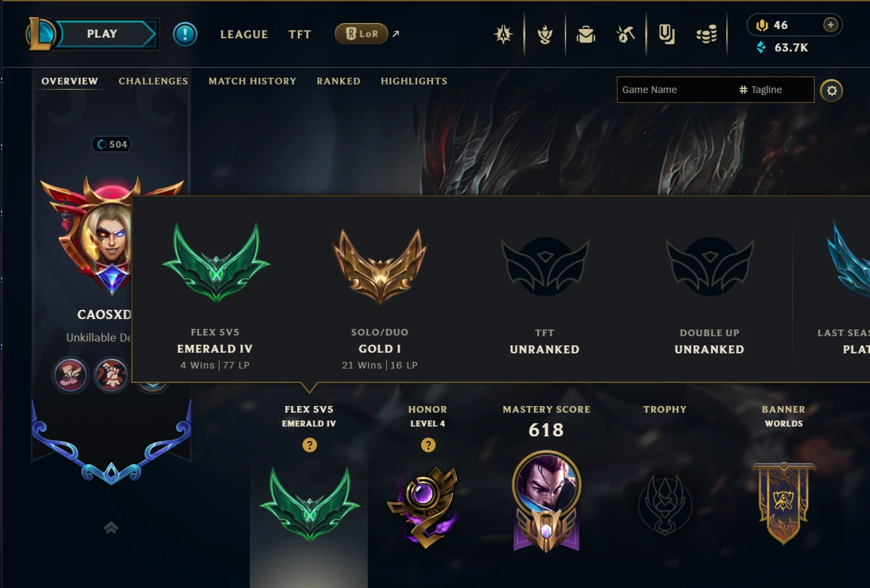Switch to the Challenges tab
Viewport: 870px width, 588px height.
[153, 81]
